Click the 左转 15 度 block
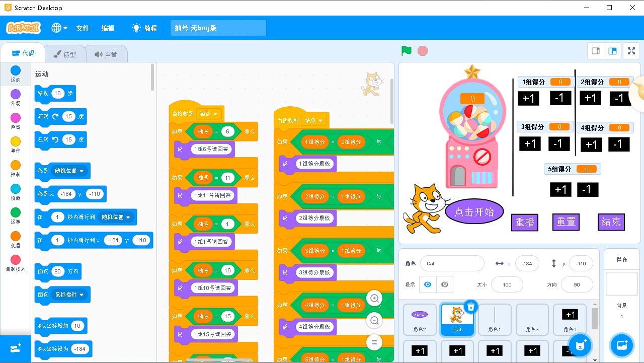644x363 pixels. [60, 139]
